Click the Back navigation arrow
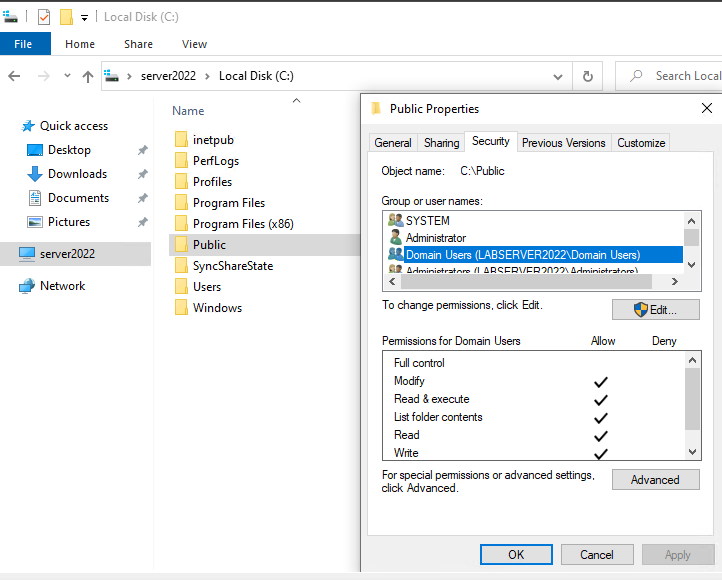Screen dimensions: 722x580 (x=15, y=76)
